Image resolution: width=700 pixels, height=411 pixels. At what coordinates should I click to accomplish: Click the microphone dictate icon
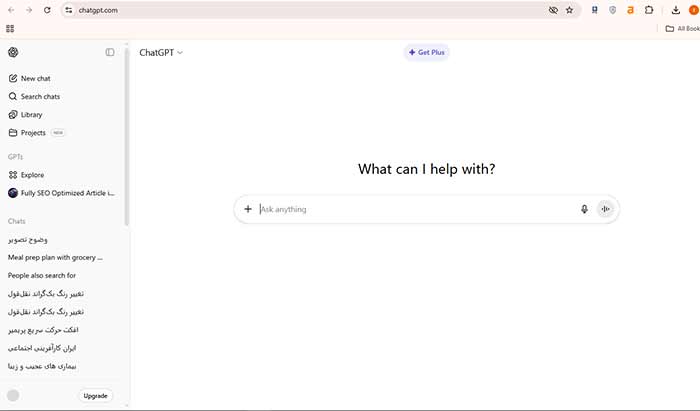pyautogui.click(x=584, y=209)
